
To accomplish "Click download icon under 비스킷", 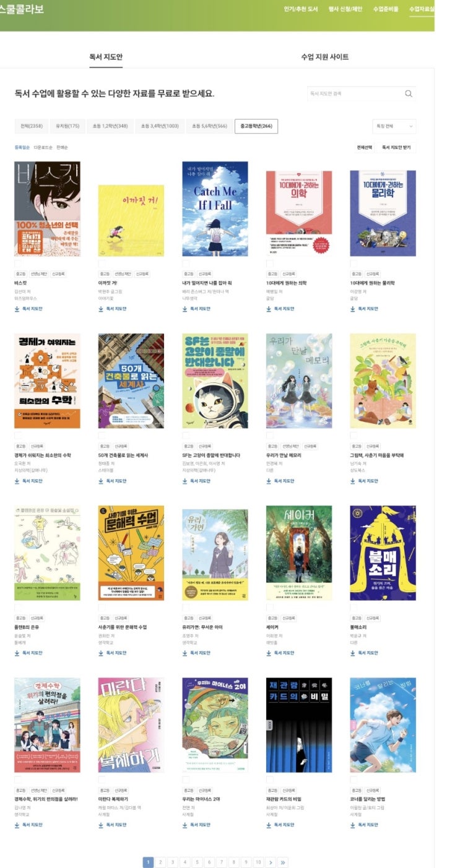I will 17,309.
